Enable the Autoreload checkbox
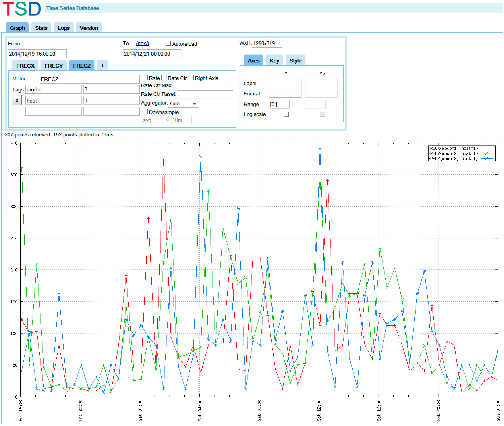This screenshot has width=504, height=426. coord(168,43)
